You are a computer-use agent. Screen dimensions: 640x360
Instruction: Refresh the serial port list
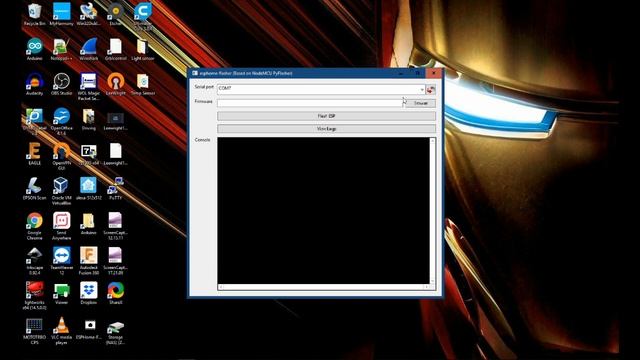click(431, 89)
